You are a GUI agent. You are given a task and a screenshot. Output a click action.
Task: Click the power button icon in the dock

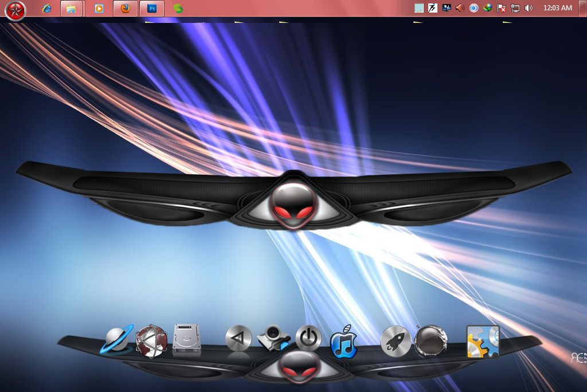click(308, 338)
